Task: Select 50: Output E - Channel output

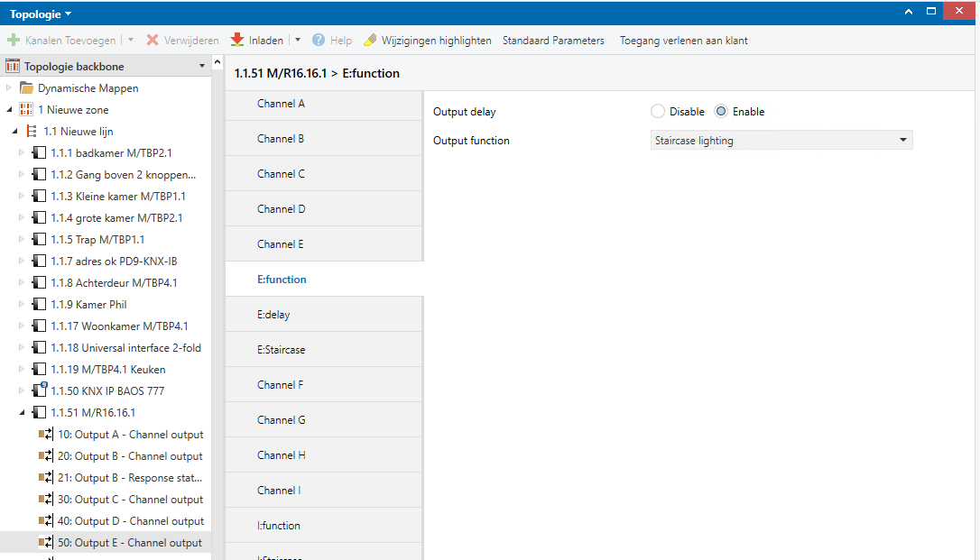Action: pyautogui.click(x=129, y=543)
